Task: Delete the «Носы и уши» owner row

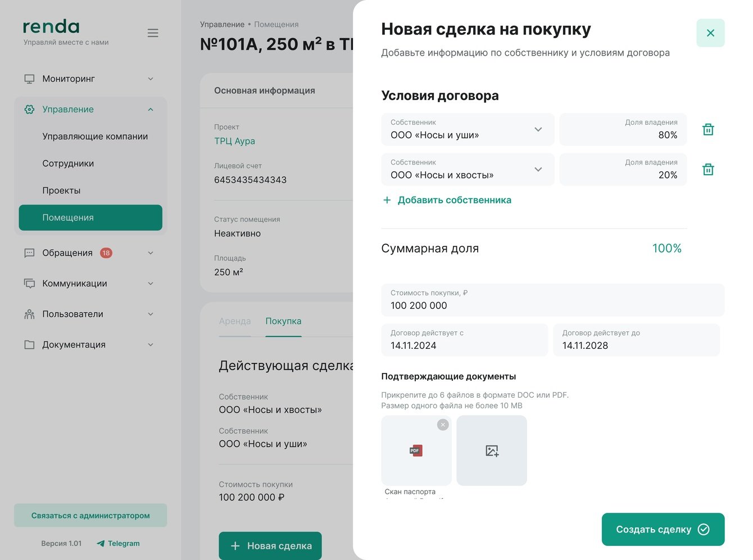Action: (708, 130)
